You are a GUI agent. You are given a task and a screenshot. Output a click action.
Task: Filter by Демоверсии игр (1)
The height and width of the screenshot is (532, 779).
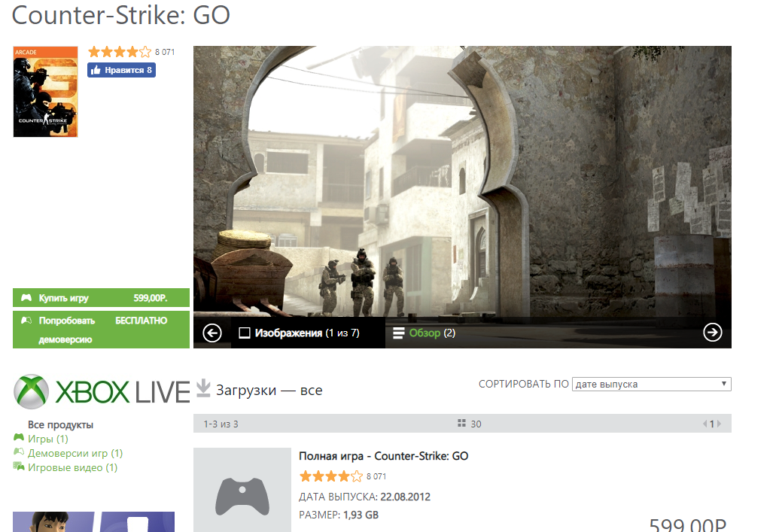tap(75, 453)
